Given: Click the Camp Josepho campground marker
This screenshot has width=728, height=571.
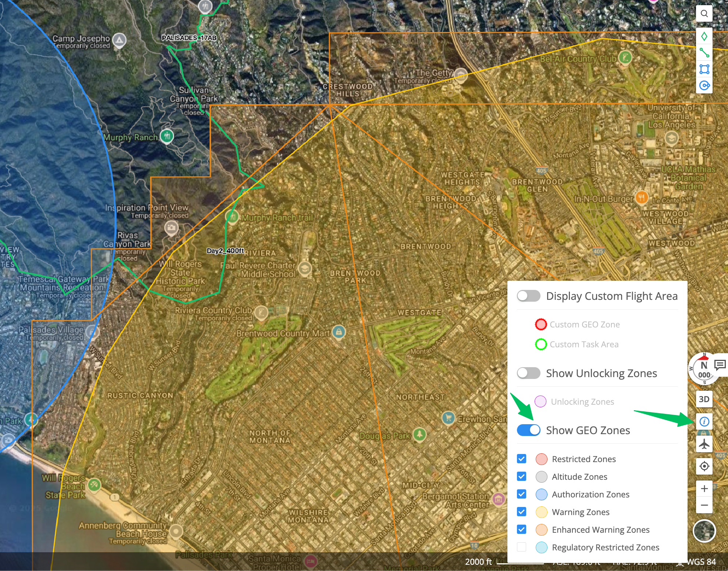Looking at the screenshot, I should point(119,40).
